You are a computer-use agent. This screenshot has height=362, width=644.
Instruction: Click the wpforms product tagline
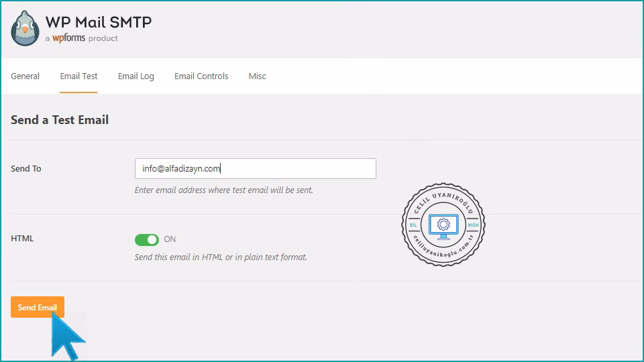coord(82,38)
